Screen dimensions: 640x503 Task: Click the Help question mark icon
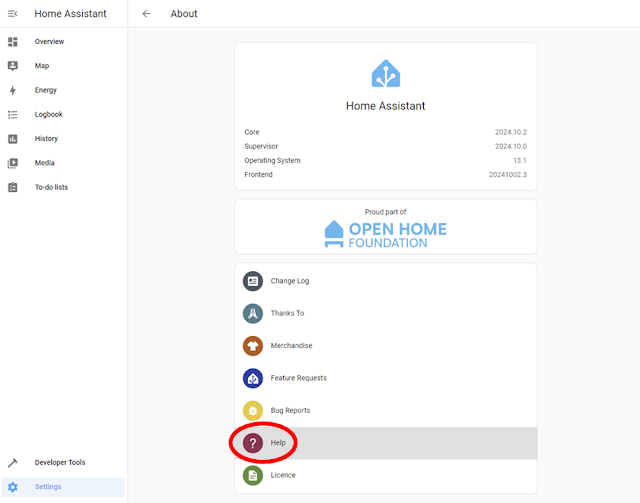(253, 443)
